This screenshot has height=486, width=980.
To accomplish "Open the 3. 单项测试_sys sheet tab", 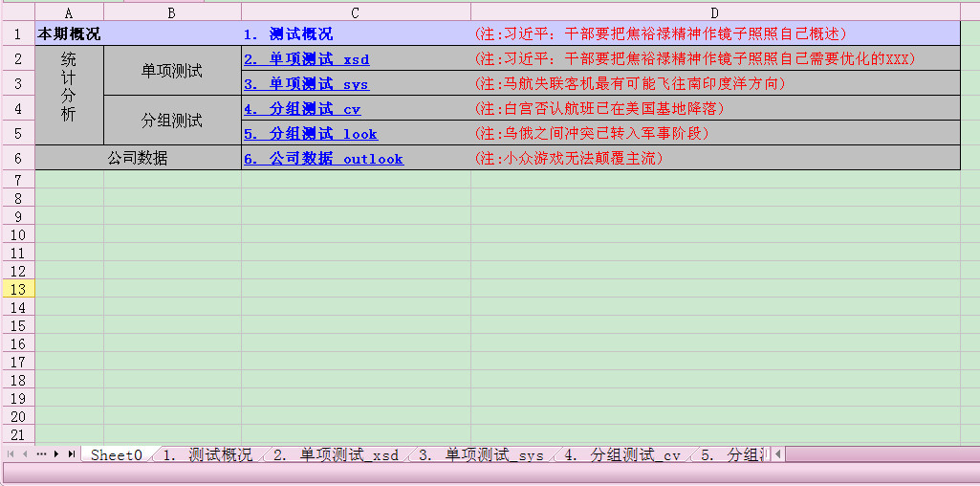I will 481,454.
